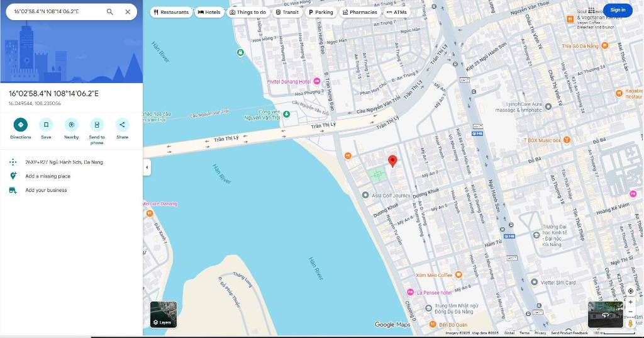
Task: Zoom in with the plus button
Action: click(630, 302)
